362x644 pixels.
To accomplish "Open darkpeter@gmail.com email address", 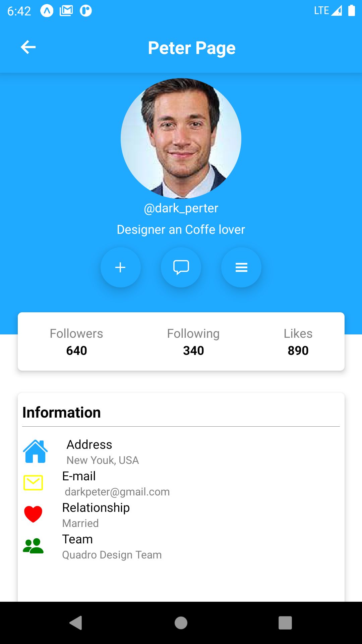I will click(117, 492).
